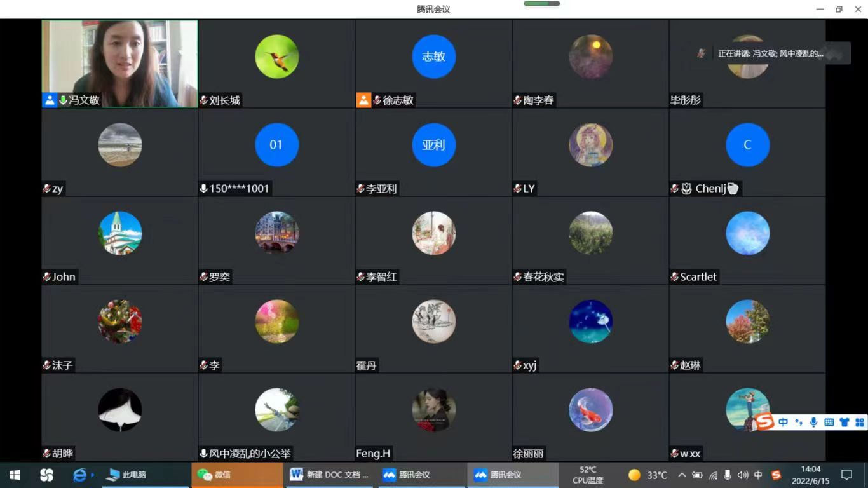
Task: Open the clock and date flyout
Action: tap(811, 475)
